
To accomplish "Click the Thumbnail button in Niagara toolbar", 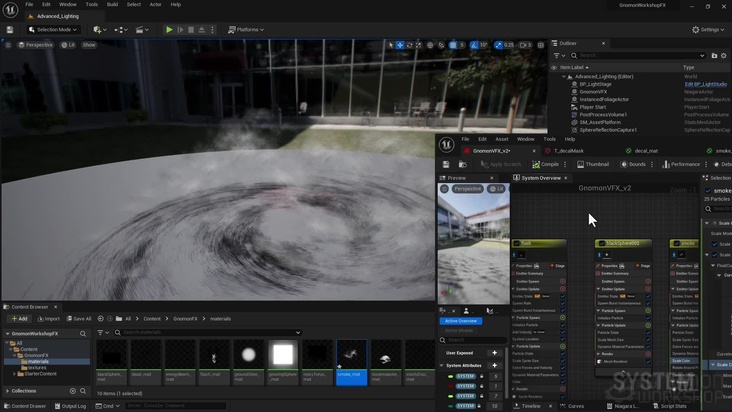I will 592,164.
